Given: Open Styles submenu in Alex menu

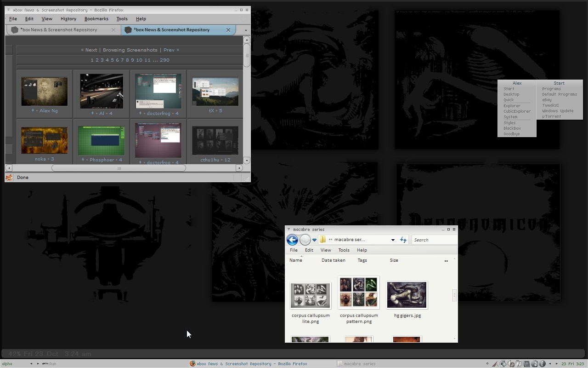Looking at the screenshot, I should tap(509, 123).
